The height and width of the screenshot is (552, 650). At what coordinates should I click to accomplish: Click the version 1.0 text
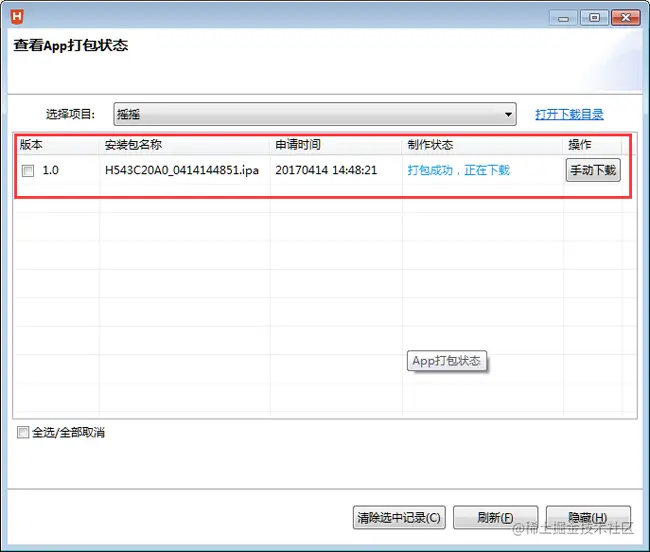(x=51, y=170)
